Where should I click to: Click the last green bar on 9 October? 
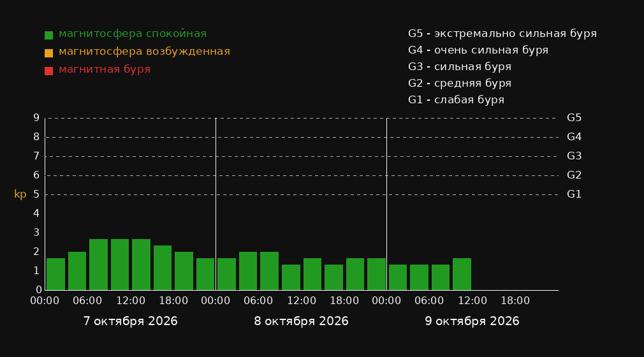pyautogui.click(x=462, y=274)
